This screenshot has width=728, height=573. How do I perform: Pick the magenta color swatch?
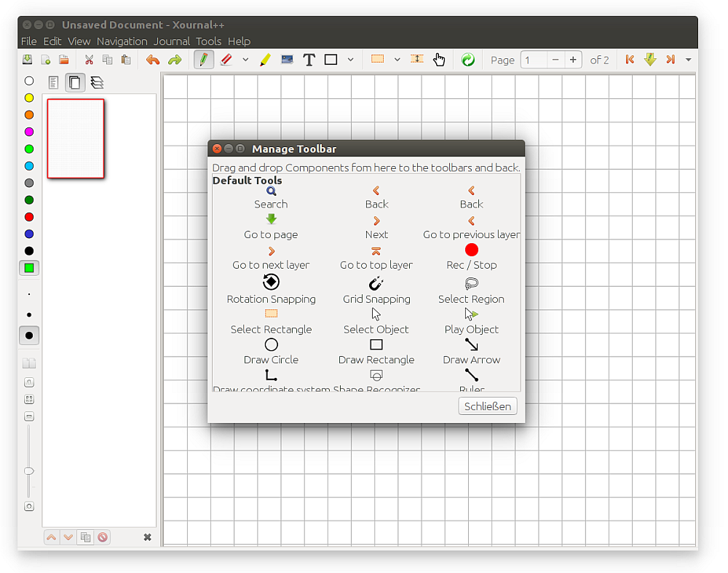point(29,132)
